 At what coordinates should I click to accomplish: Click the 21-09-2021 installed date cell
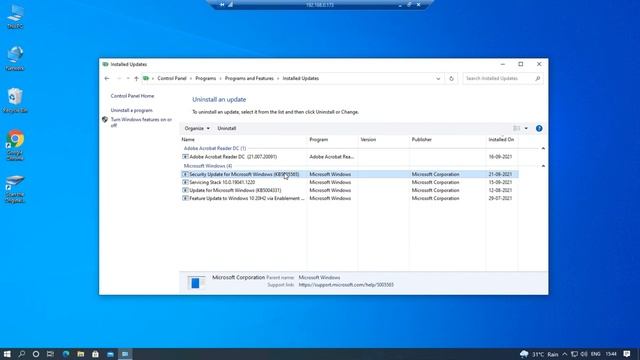point(500,174)
